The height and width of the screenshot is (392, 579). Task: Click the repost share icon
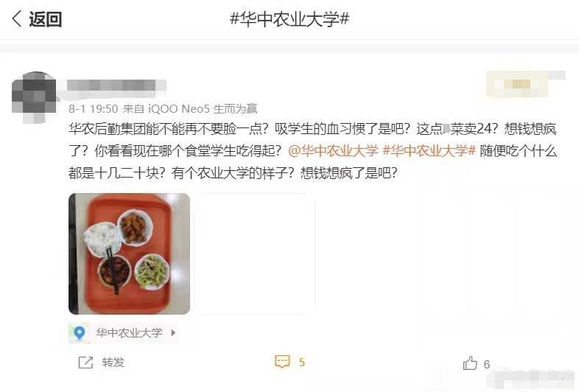point(85,363)
